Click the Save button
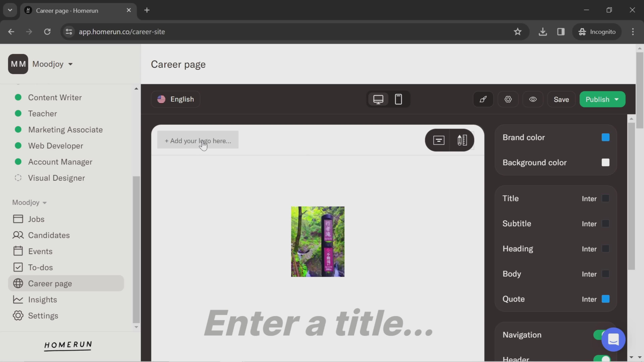644x362 pixels. [x=561, y=99]
